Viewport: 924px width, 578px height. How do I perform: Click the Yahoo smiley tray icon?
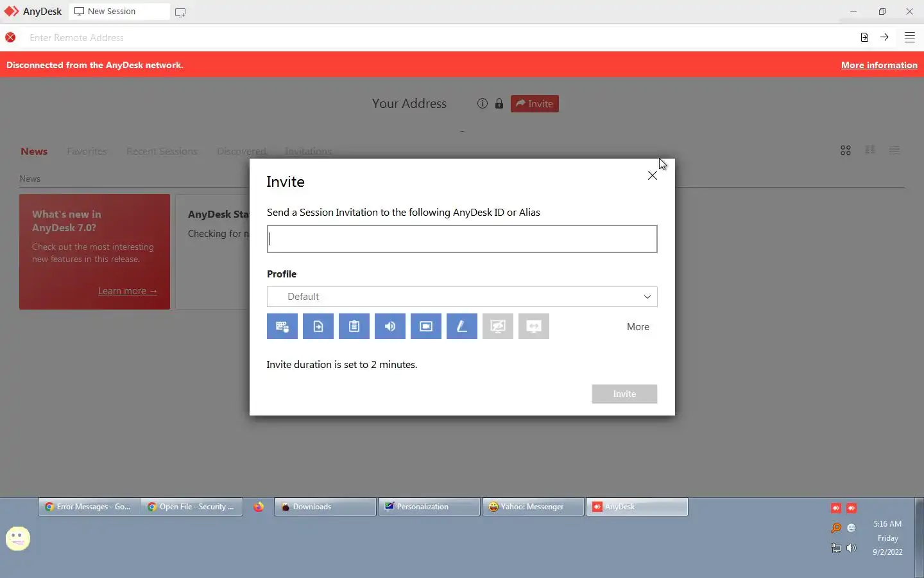coord(851,528)
